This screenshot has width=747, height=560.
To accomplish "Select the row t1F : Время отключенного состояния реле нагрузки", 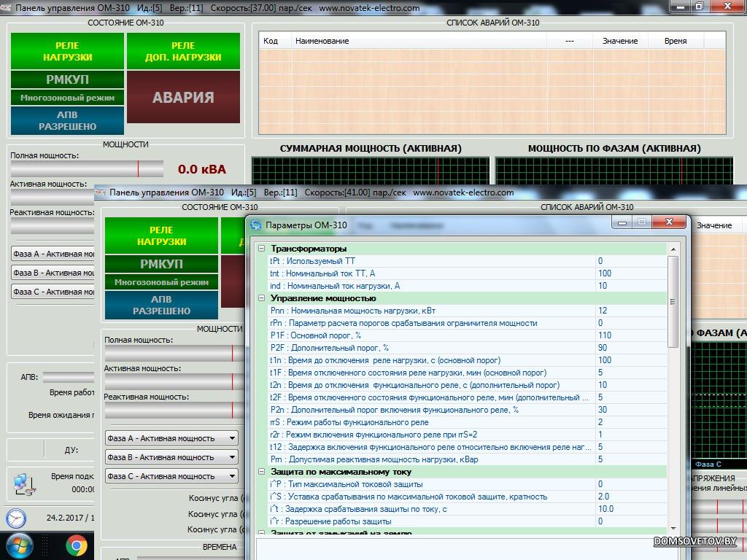I will 467,373.
